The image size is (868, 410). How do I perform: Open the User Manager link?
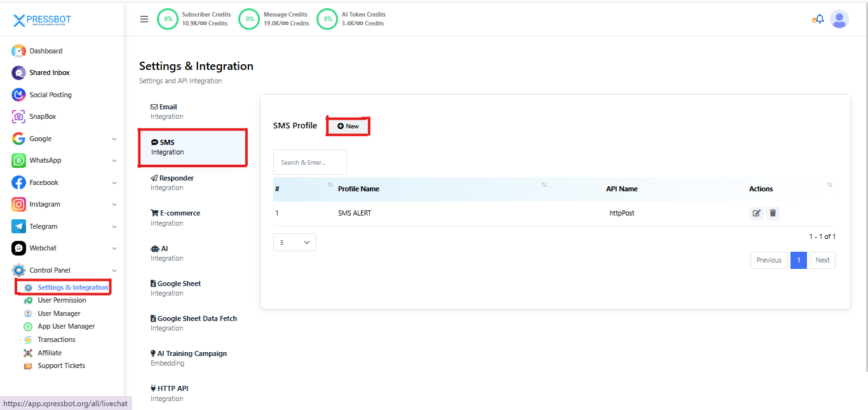tap(58, 313)
